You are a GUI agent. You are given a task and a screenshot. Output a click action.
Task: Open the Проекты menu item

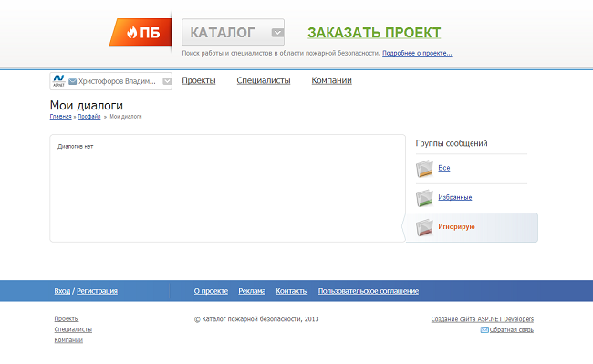pos(199,80)
